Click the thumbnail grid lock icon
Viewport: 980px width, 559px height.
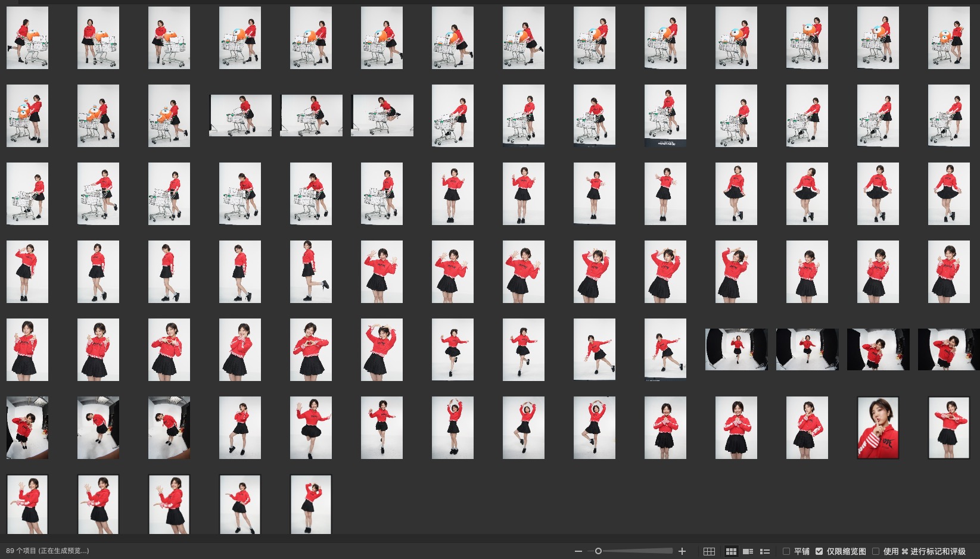coord(709,551)
